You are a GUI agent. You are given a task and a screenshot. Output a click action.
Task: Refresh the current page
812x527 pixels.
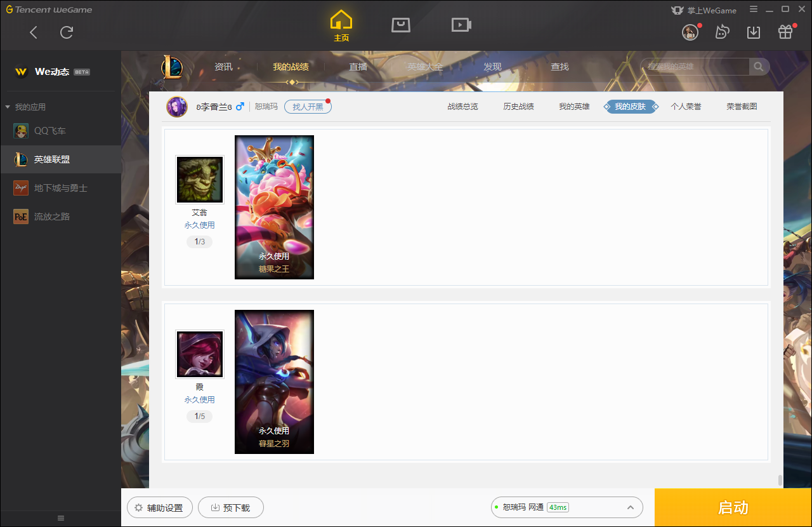(67, 32)
